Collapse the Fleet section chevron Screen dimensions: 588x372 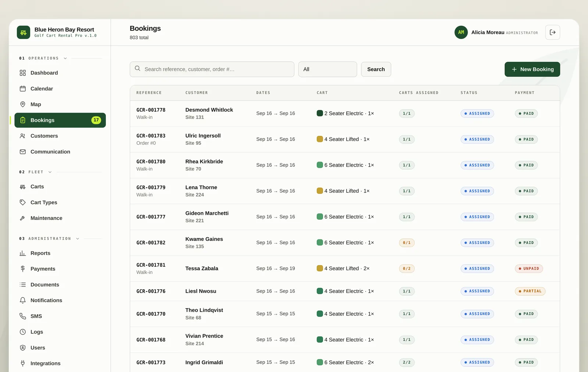[x=50, y=172]
